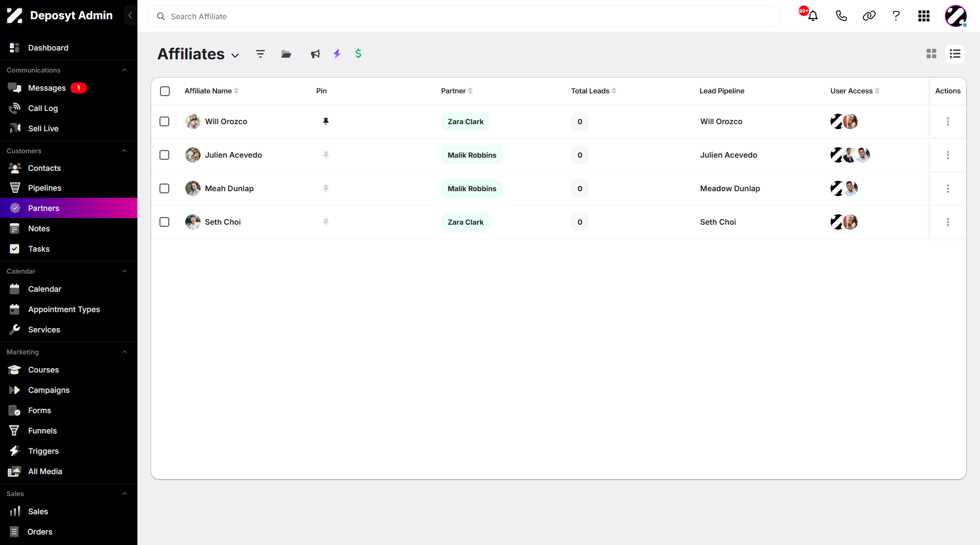Screen dimensions: 980x545
Task: Check the Meah Dunlap row checkbox
Action: click(164, 188)
